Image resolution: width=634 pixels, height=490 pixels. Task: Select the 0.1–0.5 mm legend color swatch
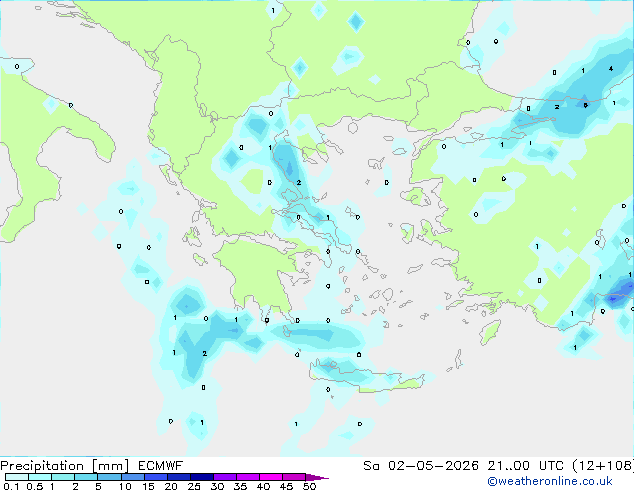17,477
